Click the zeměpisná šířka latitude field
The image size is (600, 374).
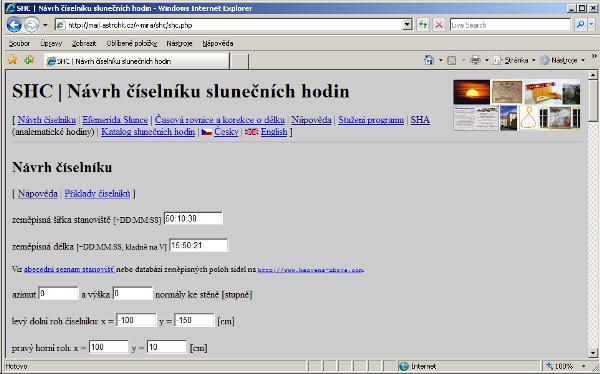[193, 219]
